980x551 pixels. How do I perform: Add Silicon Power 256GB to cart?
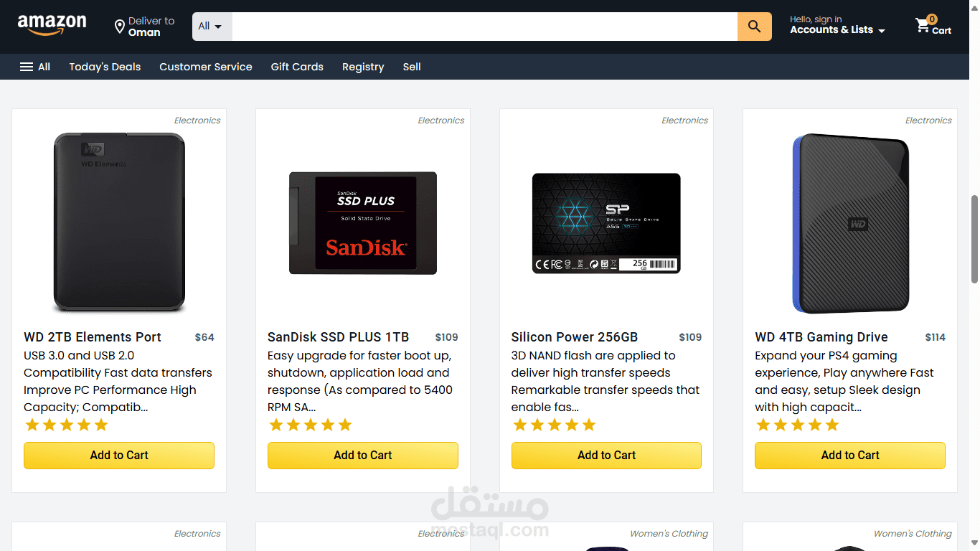click(x=606, y=456)
